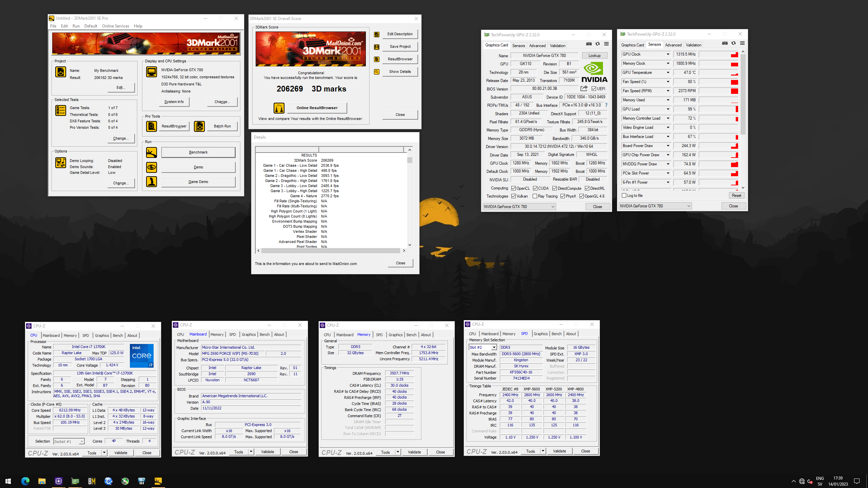868x488 pixels.
Task: Open the Online Services menu in 3DMark2001
Action: click(116, 26)
